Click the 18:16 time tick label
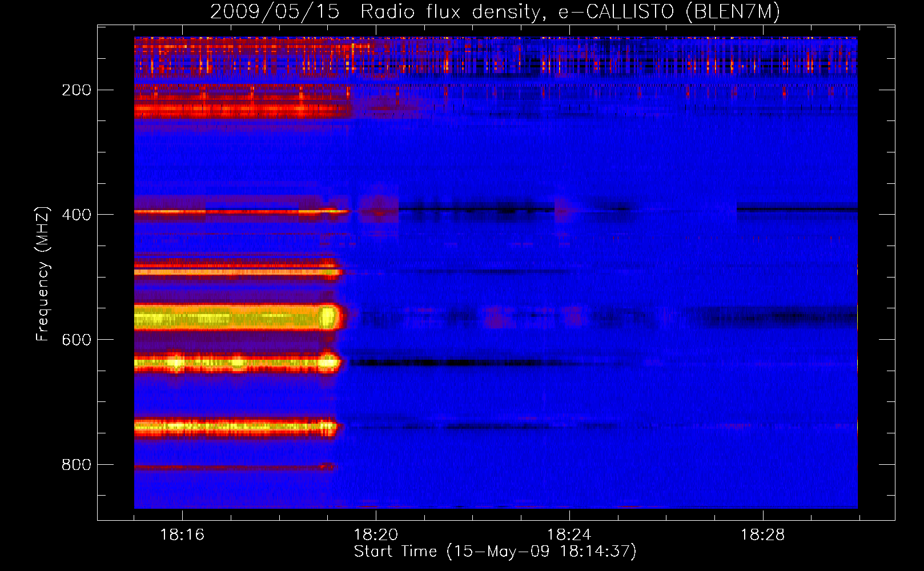Image resolution: width=924 pixels, height=571 pixels. tap(182, 535)
